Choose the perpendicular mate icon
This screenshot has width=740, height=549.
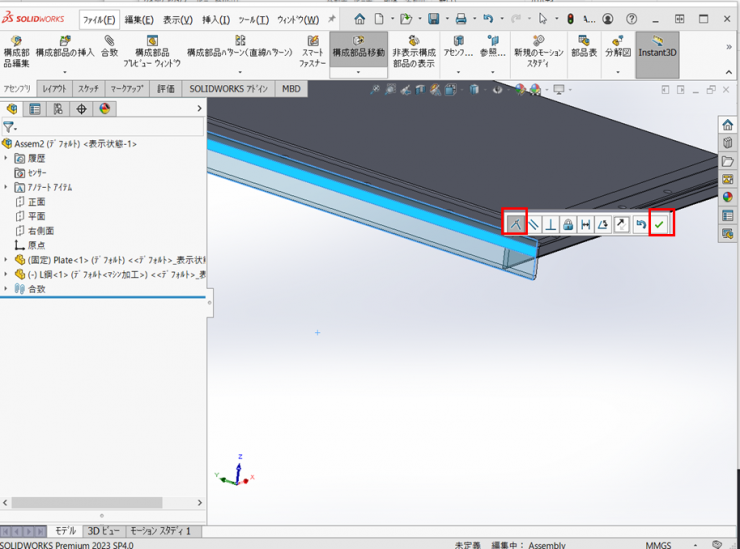click(x=551, y=224)
